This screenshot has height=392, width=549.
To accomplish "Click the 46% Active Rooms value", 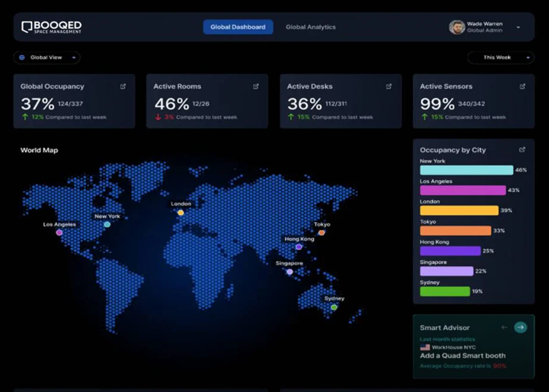I will click(x=171, y=104).
